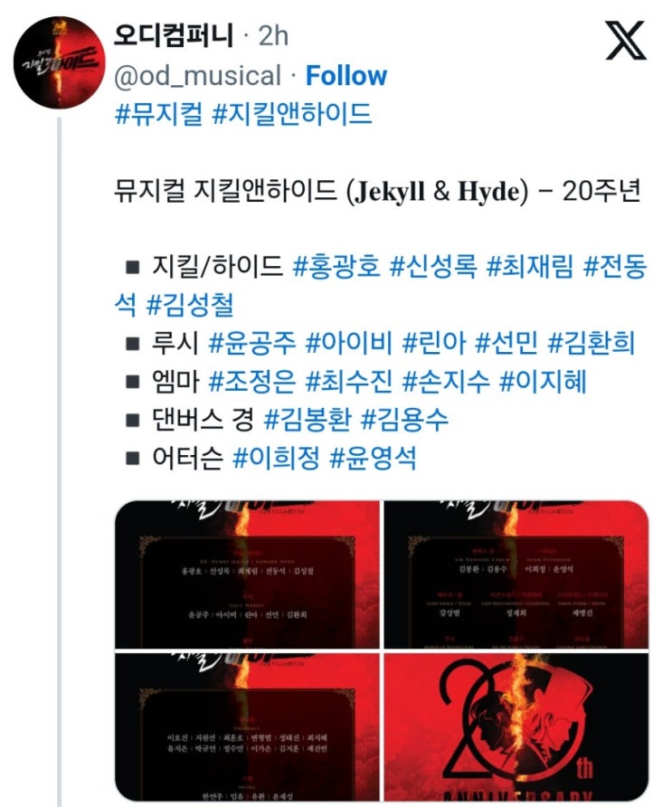Click the X logo icon
This screenshot has height=807, width=672.
click(625, 41)
